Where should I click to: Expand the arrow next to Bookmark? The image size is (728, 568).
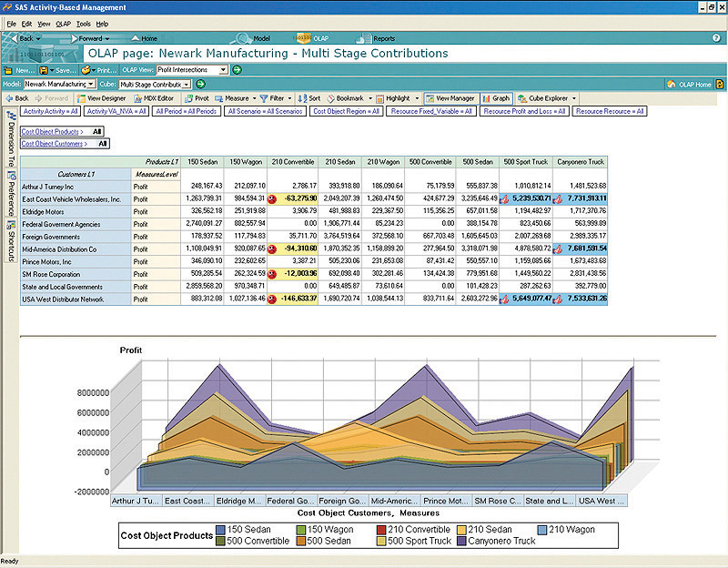coord(370,98)
